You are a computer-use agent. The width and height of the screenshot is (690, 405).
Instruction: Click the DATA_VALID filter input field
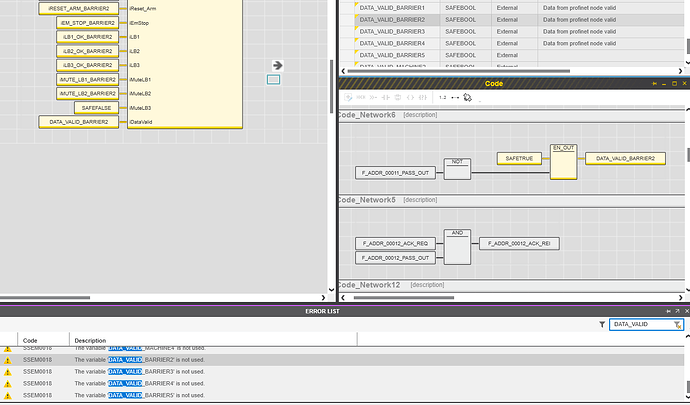click(641, 324)
